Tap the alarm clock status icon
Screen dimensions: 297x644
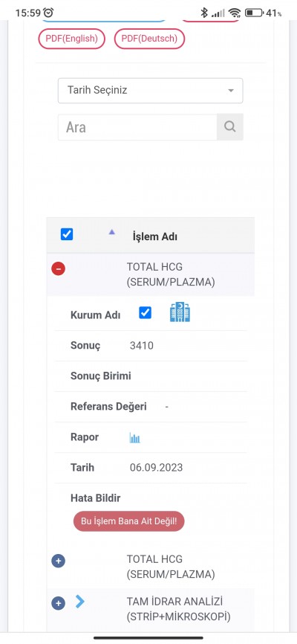(48, 13)
